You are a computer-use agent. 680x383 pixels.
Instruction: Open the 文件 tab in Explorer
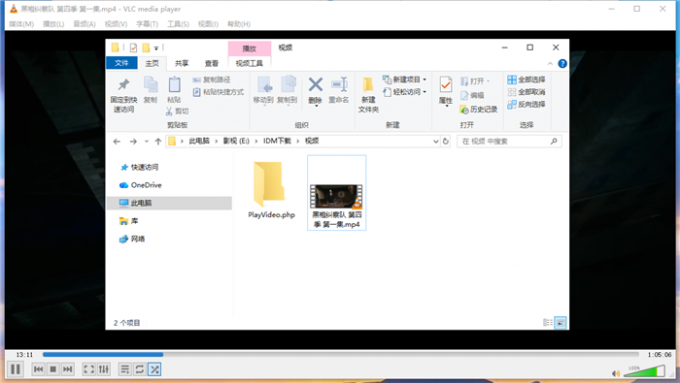122,63
